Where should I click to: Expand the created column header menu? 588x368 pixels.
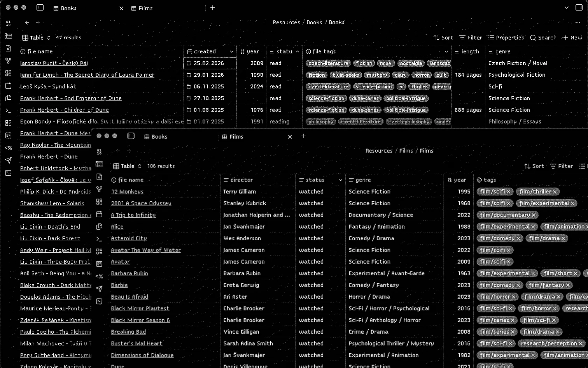232,51
